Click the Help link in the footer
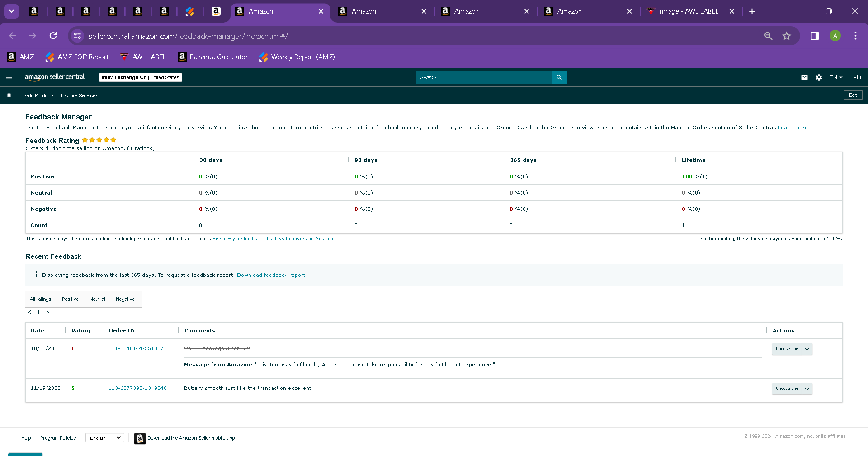Viewport: 868px width, 456px height. click(26, 438)
